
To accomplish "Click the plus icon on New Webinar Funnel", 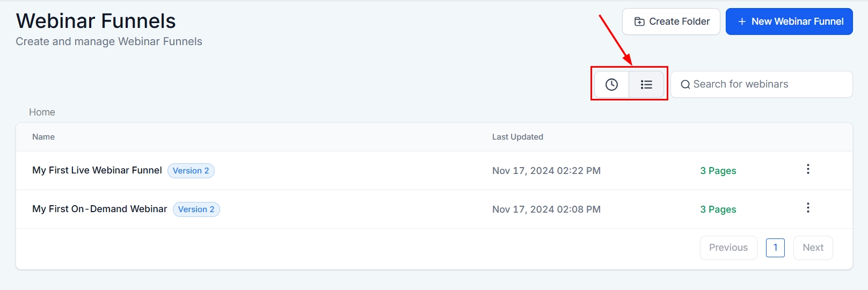I will 742,21.
